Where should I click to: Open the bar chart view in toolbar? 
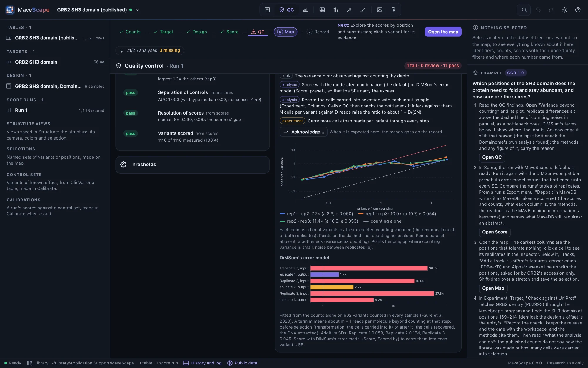(305, 10)
